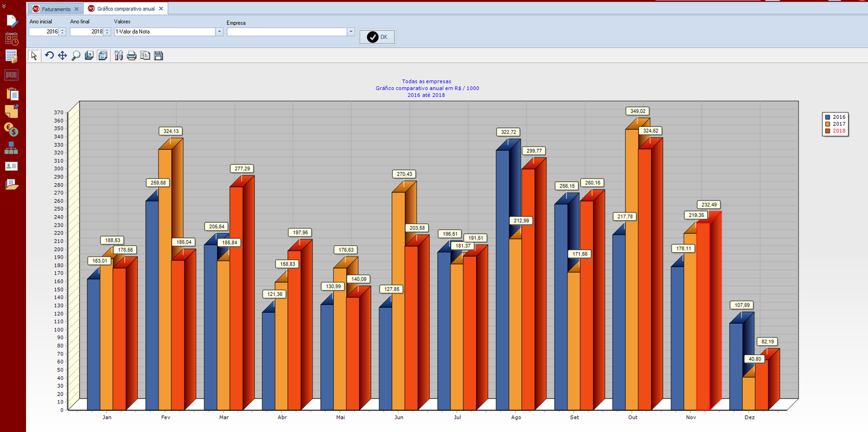Viewport: 868px width, 432px height.
Task: Open the Empresa dropdown list
Action: [351, 32]
